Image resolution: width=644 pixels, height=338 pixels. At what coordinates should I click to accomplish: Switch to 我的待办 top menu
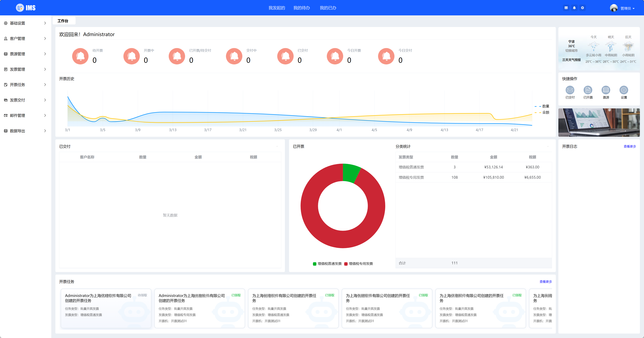click(301, 8)
